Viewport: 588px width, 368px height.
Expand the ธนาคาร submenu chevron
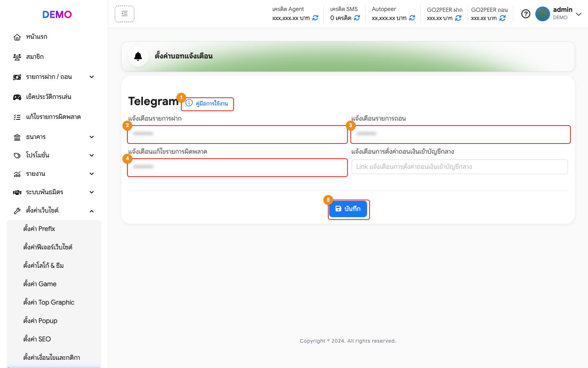[92, 137]
